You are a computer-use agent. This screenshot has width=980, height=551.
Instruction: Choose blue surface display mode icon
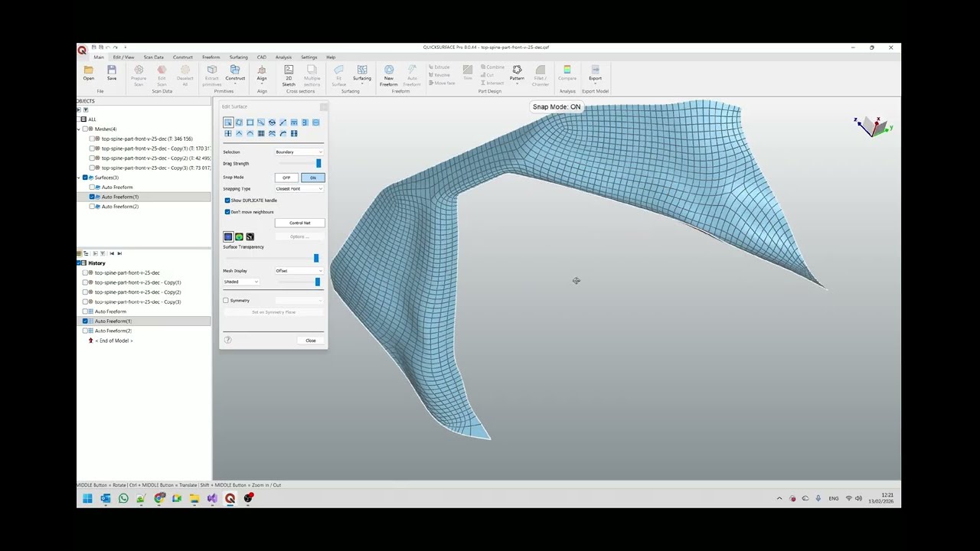[x=228, y=236]
